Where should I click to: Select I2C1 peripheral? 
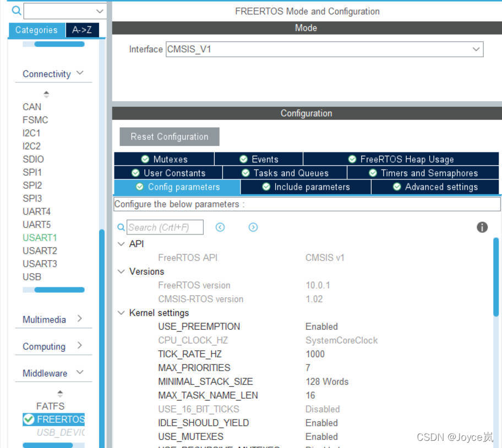(x=31, y=133)
